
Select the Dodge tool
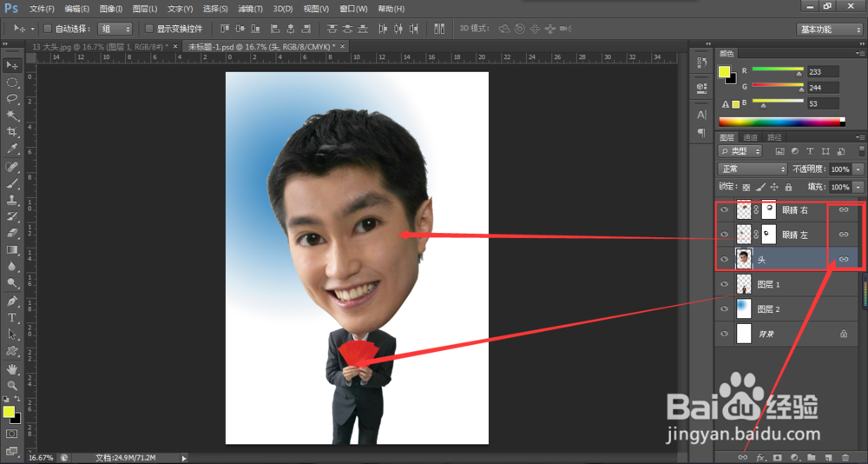[11, 283]
